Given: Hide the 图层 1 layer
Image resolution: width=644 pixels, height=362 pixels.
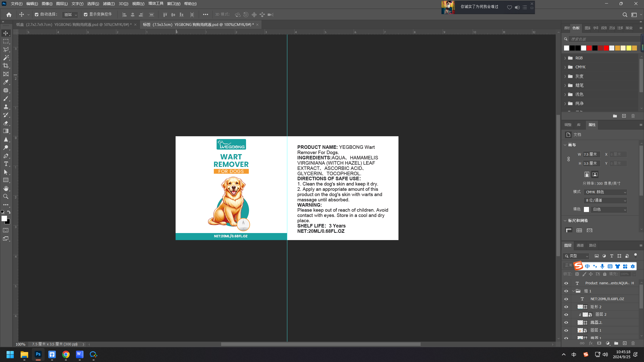Looking at the screenshot, I should tap(566, 331).
